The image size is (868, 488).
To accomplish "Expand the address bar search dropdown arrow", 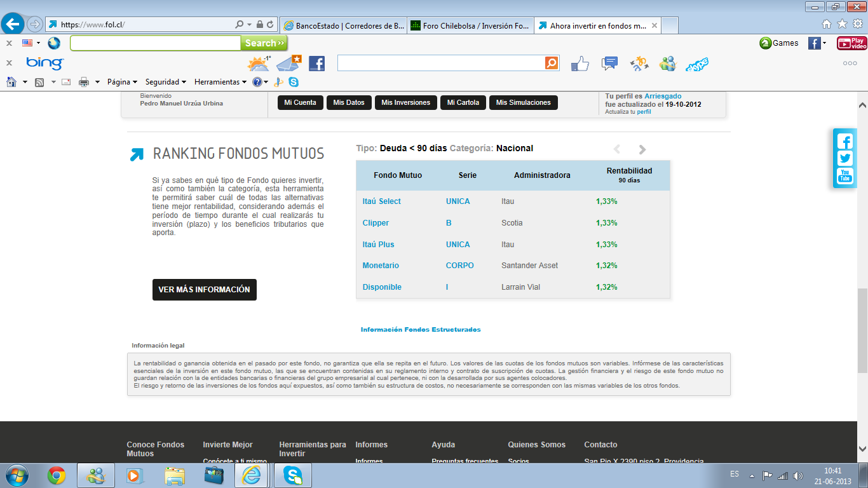I will (x=248, y=25).
